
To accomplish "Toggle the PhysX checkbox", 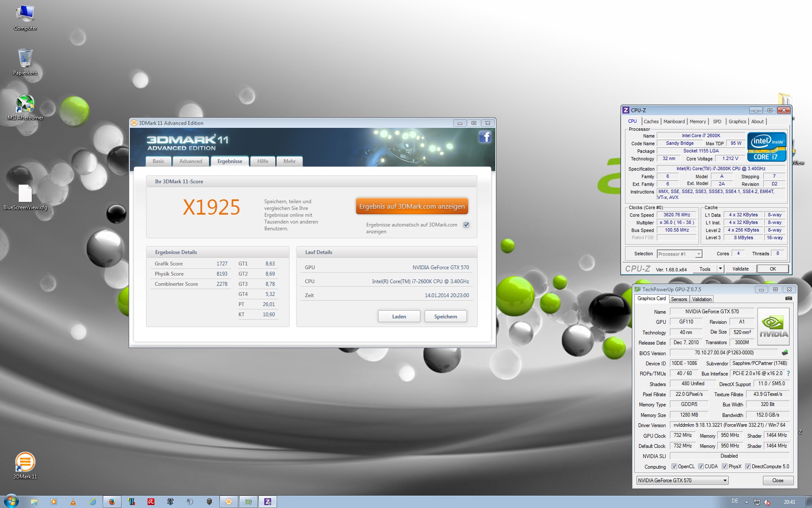I will pyautogui.click(x=724, y=467).
